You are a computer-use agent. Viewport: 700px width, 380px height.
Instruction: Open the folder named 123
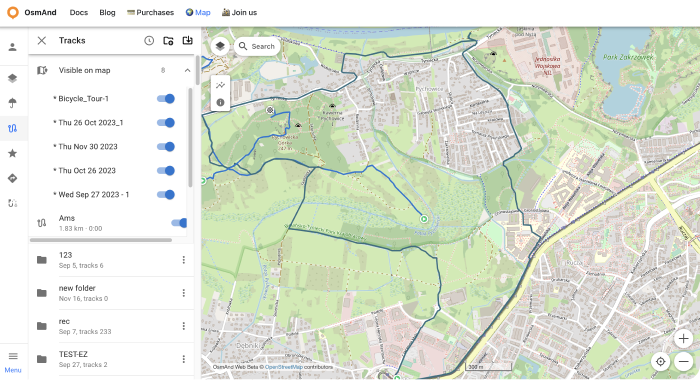[65, 255]
